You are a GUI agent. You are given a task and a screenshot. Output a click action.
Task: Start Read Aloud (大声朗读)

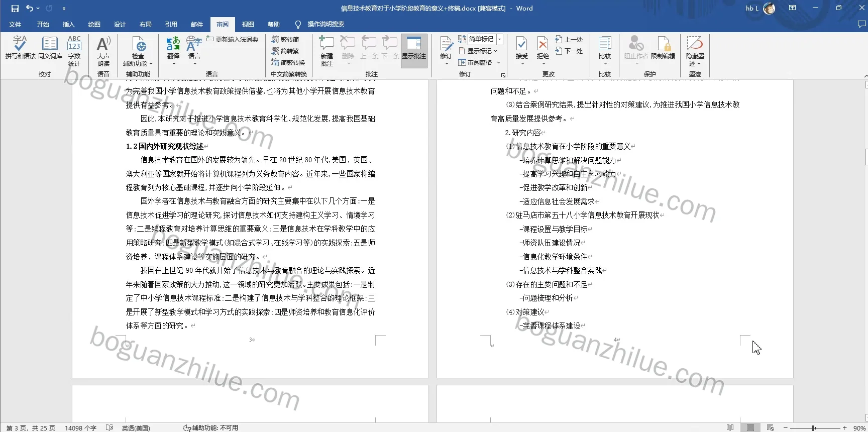(103, 51)
